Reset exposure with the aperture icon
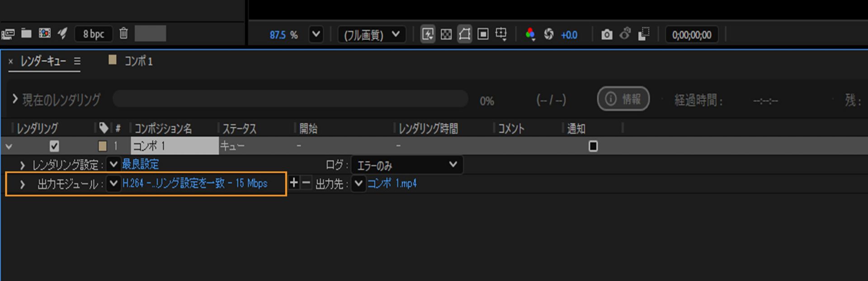868x281 pixels. [549, 34]
